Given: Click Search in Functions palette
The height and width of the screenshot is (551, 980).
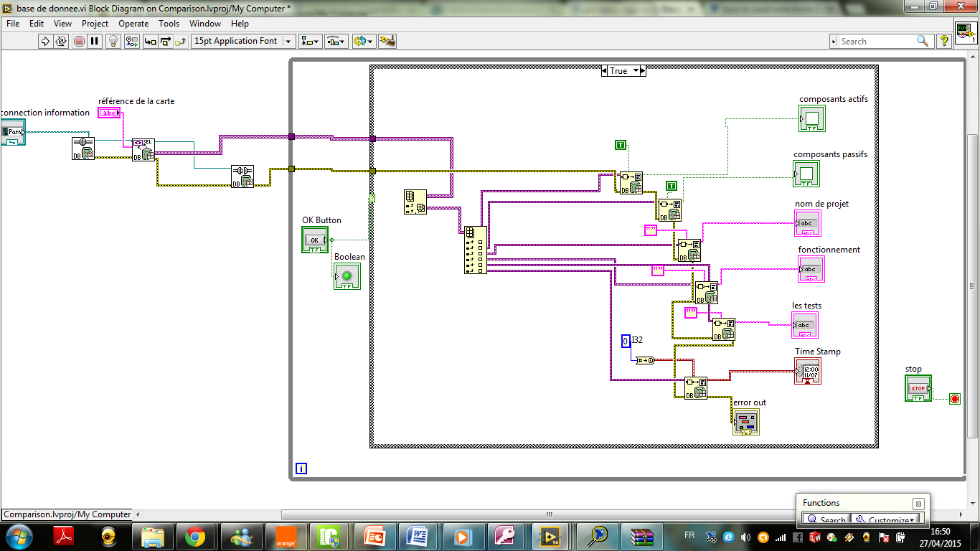Looking at the screenshot, I should point(826,520).
